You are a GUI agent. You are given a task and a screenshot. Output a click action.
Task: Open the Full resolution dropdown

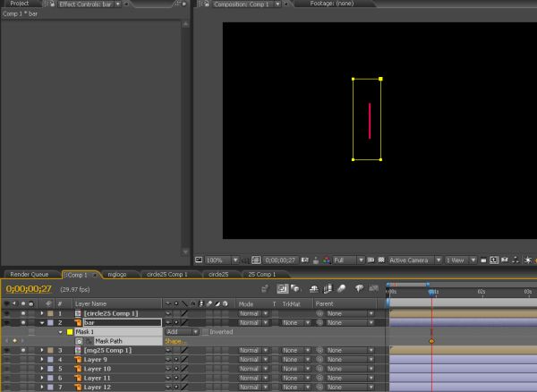tap(348, 260)
